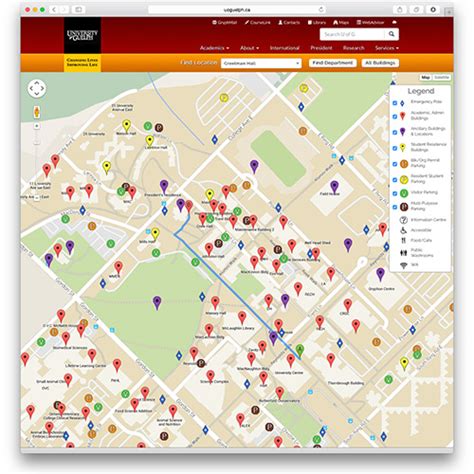This screenshot has height=474, width=474.
Task: Select the Street View pegman icon
Action: (37, 112)
